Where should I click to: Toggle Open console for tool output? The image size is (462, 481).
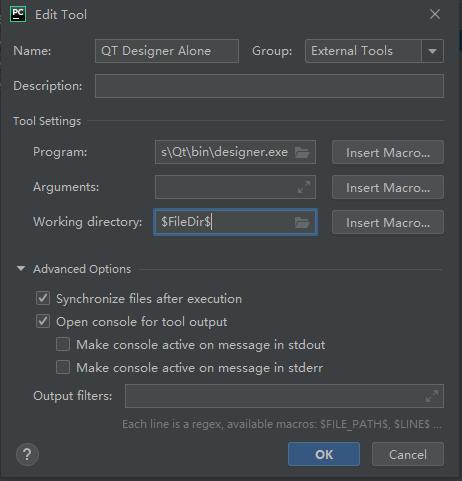tap(43, 322)
